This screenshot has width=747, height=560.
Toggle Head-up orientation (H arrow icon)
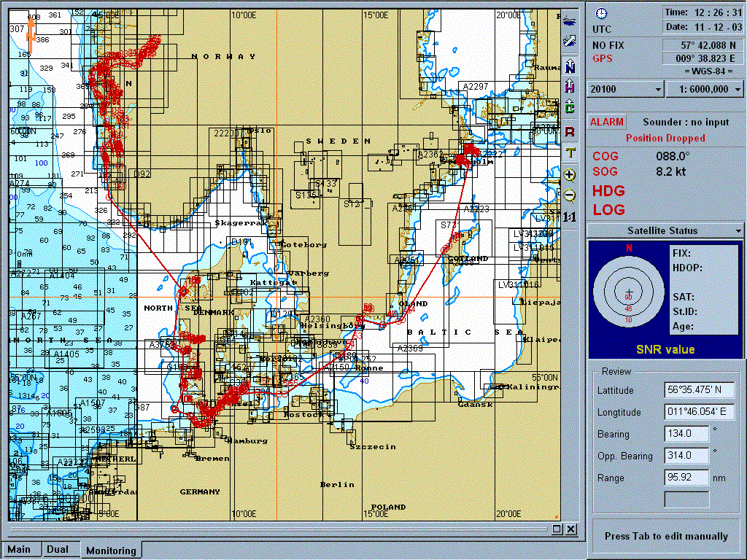coord(570,87)
